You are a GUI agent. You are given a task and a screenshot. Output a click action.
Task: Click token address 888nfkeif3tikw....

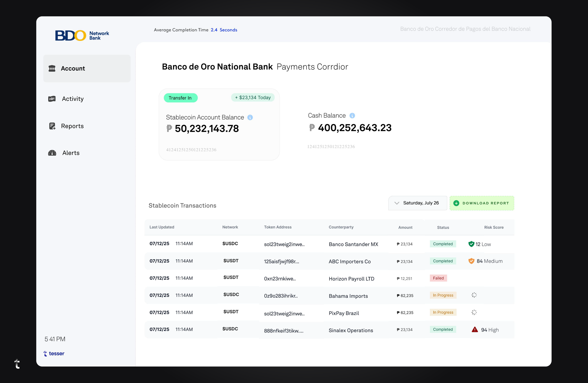point(284,331)
